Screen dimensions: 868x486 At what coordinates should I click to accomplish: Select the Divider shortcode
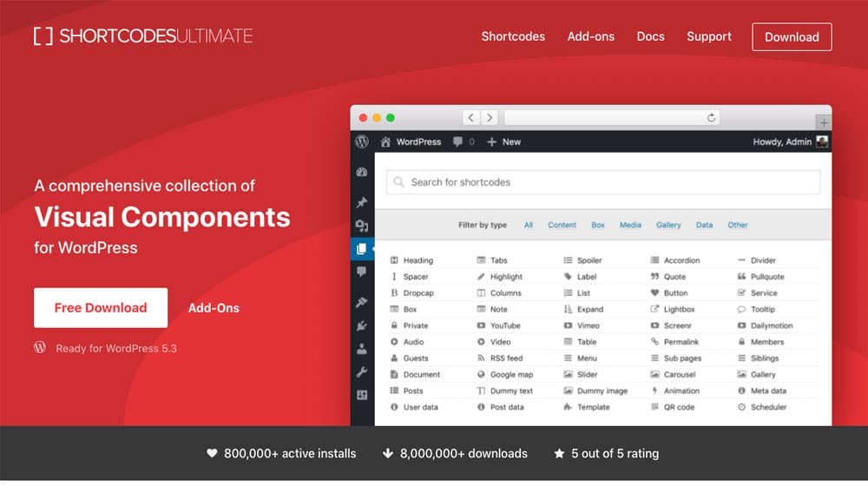[756, 260]
